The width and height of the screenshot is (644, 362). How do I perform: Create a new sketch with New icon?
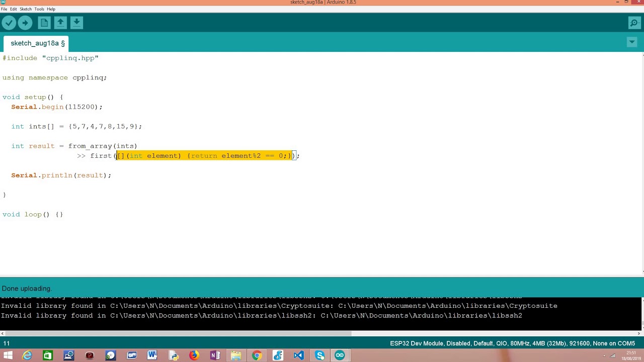coord(44,23)
